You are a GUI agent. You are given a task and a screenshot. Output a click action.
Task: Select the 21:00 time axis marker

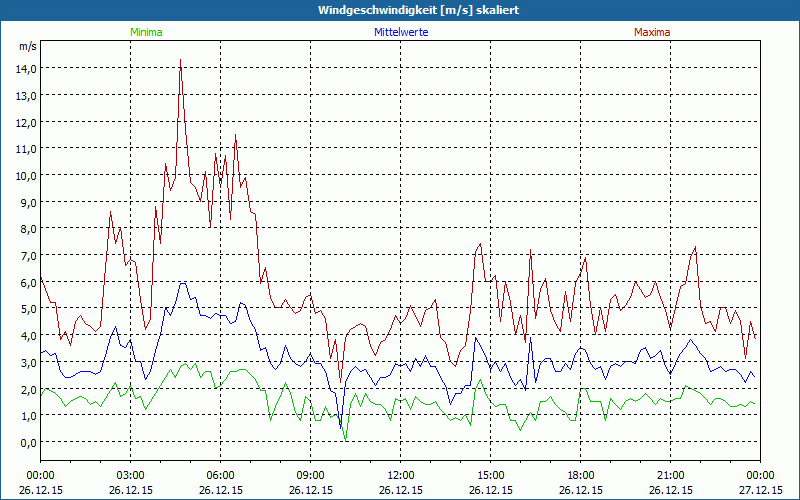click(x=671, y=475)
